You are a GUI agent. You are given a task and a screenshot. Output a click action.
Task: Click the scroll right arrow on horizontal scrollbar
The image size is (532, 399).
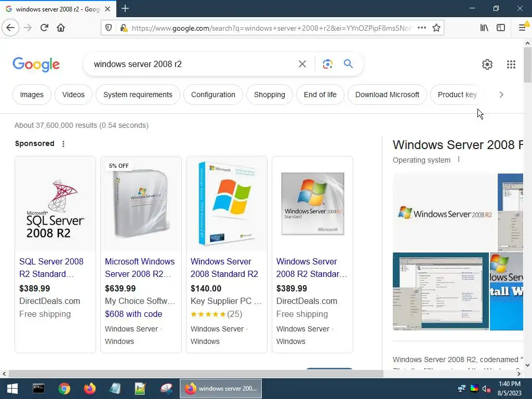[x=519, y=374]
